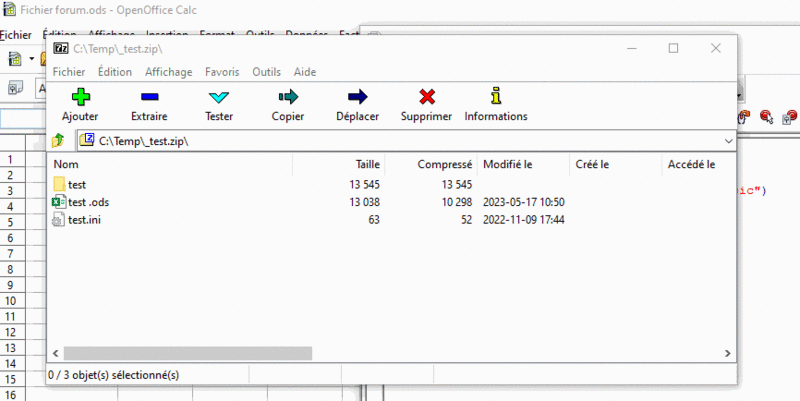The height and width of the screenshot is (401, 800).
Task: Click the Tester checkmark icon
Action: pyautogui.click(x=219, y=97)
